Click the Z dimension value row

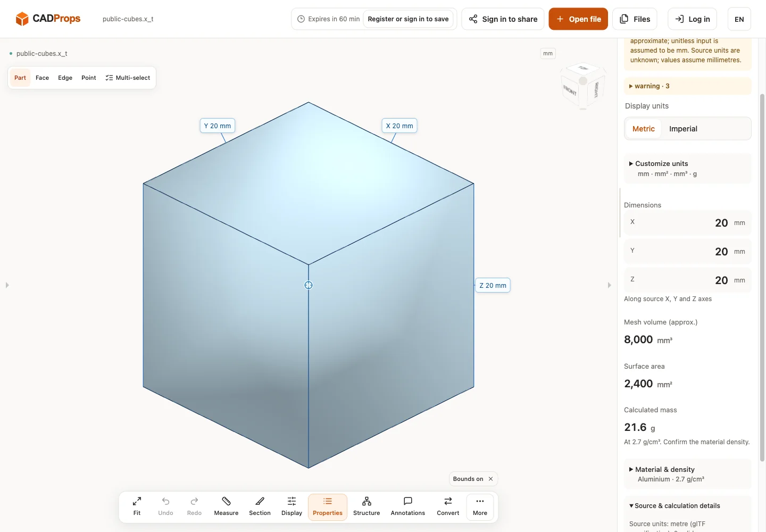[x=688, y=280]
